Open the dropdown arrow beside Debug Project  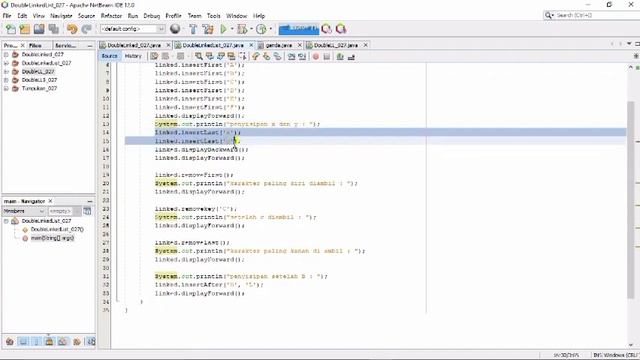pyautogui.click(x=251, y=29)
